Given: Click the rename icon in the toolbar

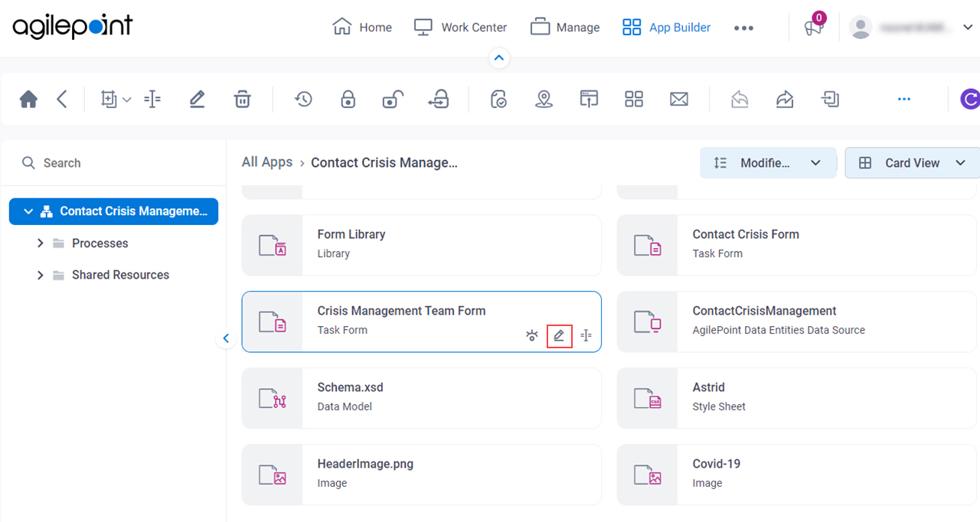Looking at the screenshot, I should (152, 99).
